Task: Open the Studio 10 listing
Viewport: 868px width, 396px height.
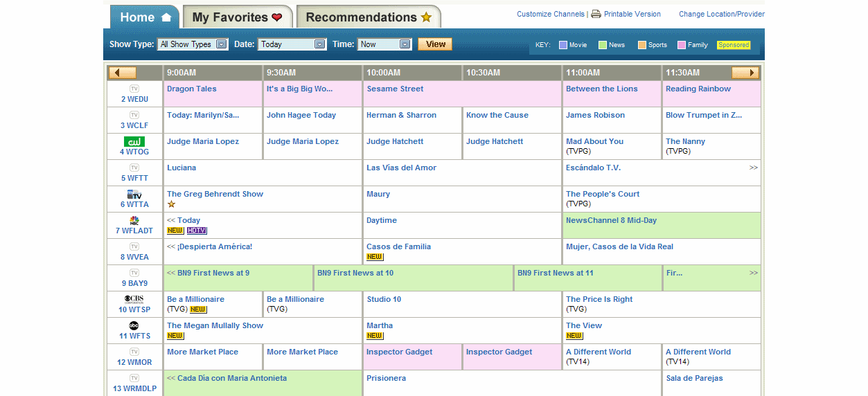Action: (x=384, y=299)
